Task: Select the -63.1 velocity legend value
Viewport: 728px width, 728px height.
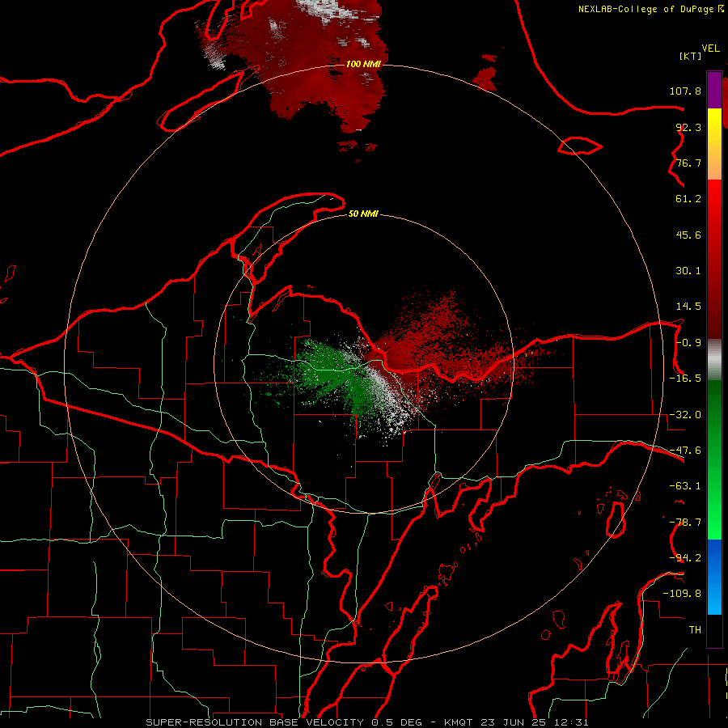Action: (685, 486)
